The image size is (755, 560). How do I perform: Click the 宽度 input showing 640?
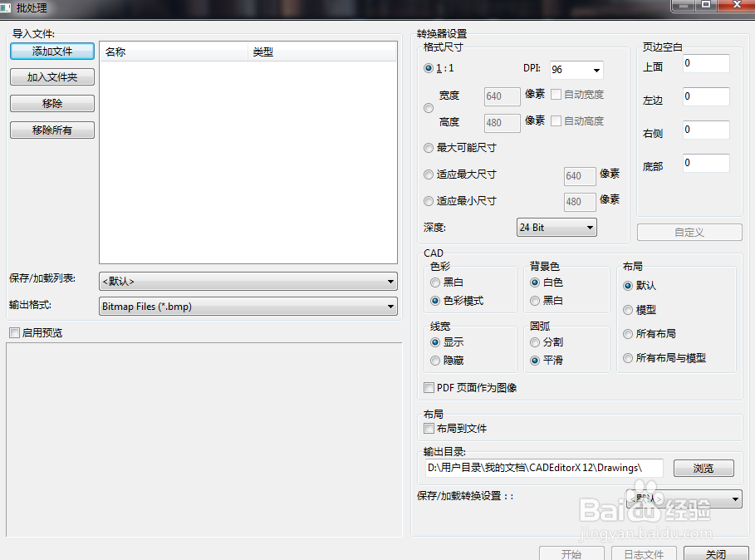tap(502, 96)
